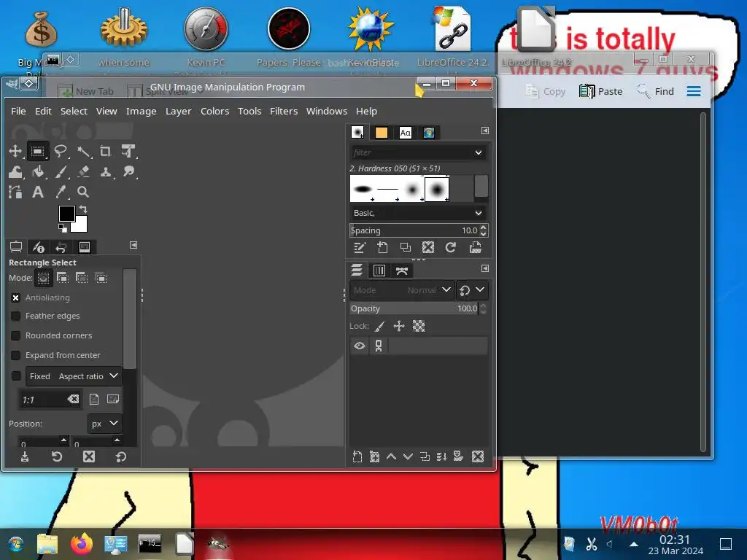747x560 pixels.
Task: Select the Zoom magnifier tool
Action: point(83,192)
